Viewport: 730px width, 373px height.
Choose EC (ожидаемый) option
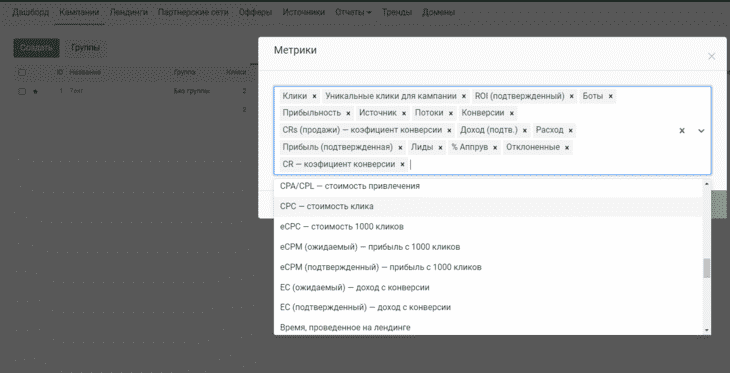coord(488,287)
